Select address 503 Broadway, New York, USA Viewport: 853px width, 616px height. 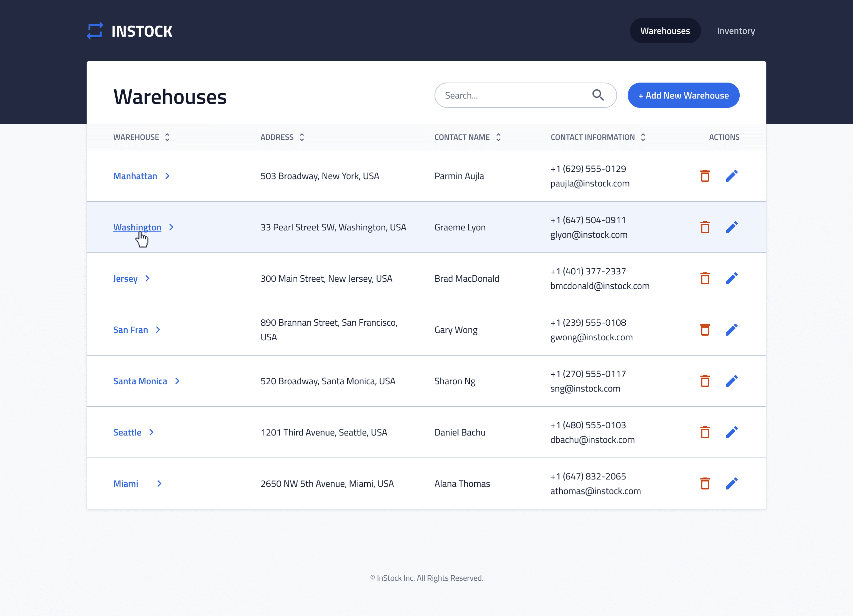pyautogui.click(x=320, y=176)
